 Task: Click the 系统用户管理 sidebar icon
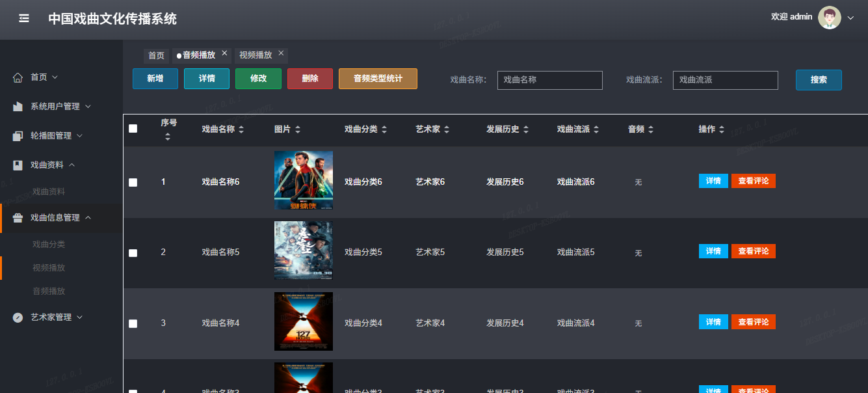coord(18,106)
